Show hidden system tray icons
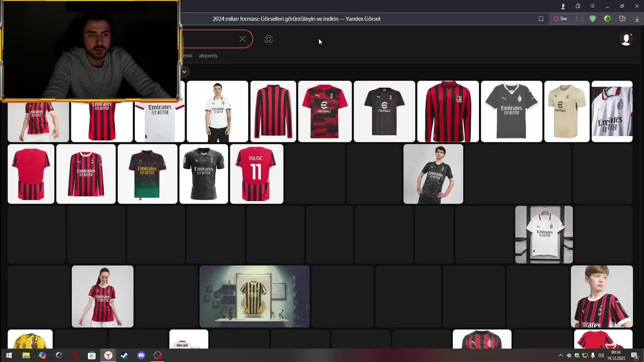Screen dimensions: 644x362 (561, 355)
